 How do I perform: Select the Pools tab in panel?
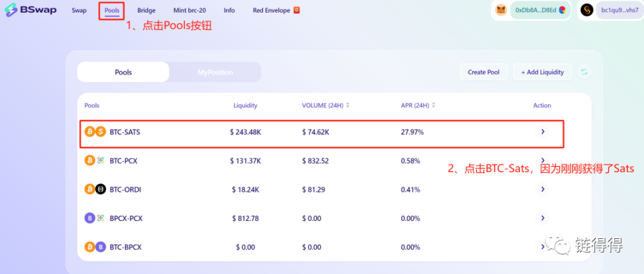point(123,72)
